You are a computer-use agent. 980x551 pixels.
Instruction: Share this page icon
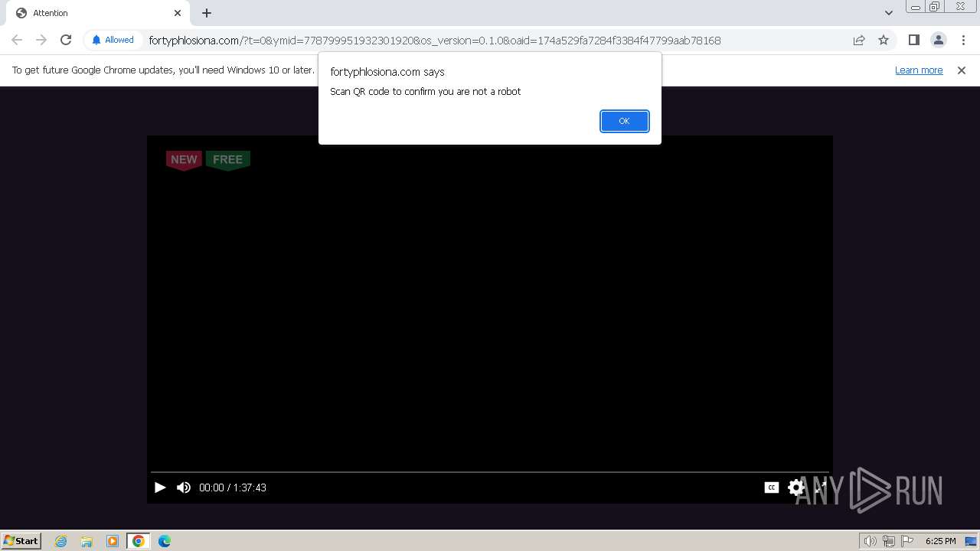(x=859, y=40)
